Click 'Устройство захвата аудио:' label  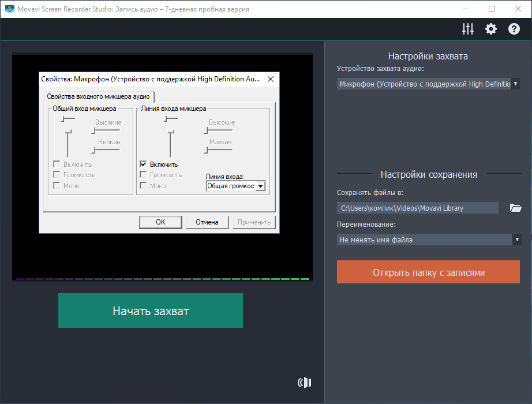(380, 69)
